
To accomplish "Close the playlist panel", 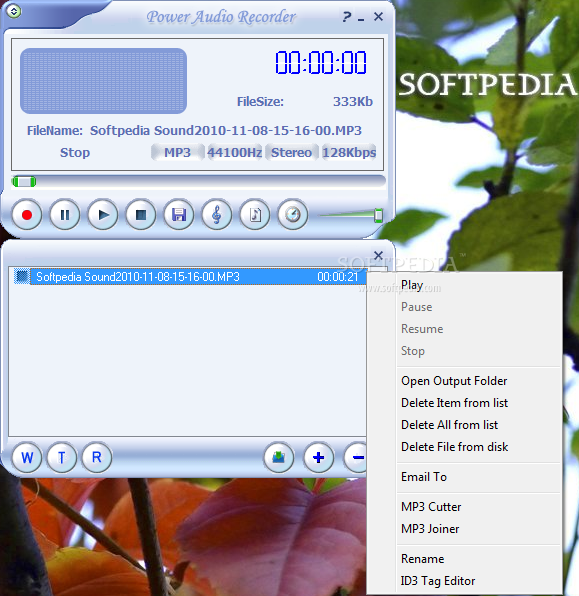I will [x=378, y=255].
